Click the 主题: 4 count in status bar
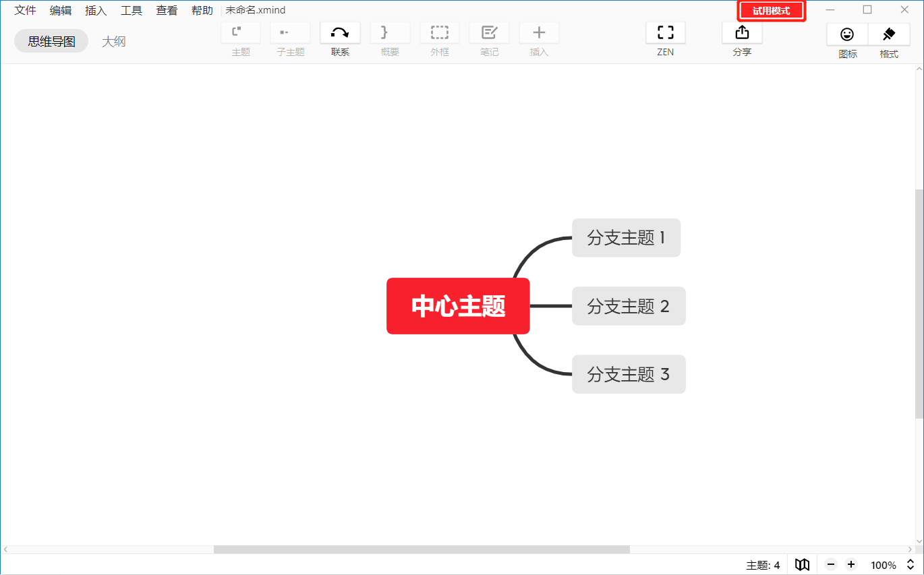924x575 pixels. [x=763, y=565]
